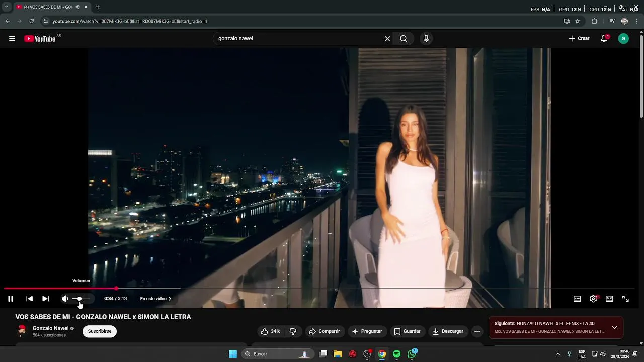Open more actions three-dot menu

tap(477, 331)
